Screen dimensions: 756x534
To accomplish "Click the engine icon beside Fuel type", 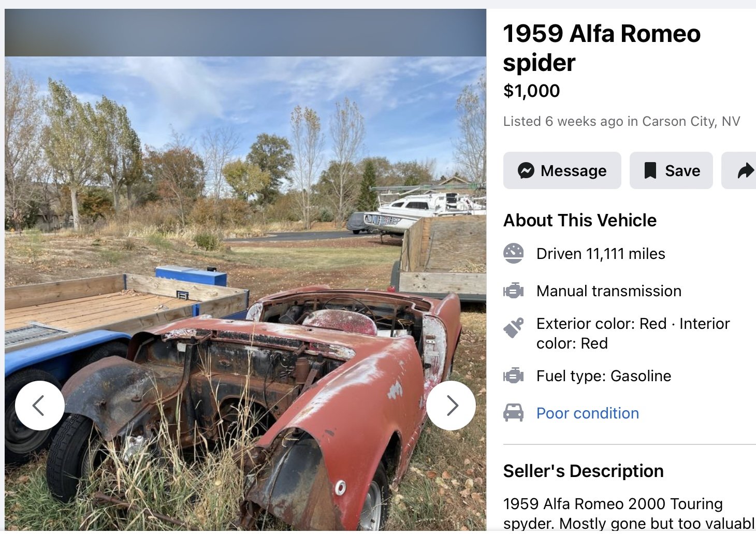I will point(513,376).
